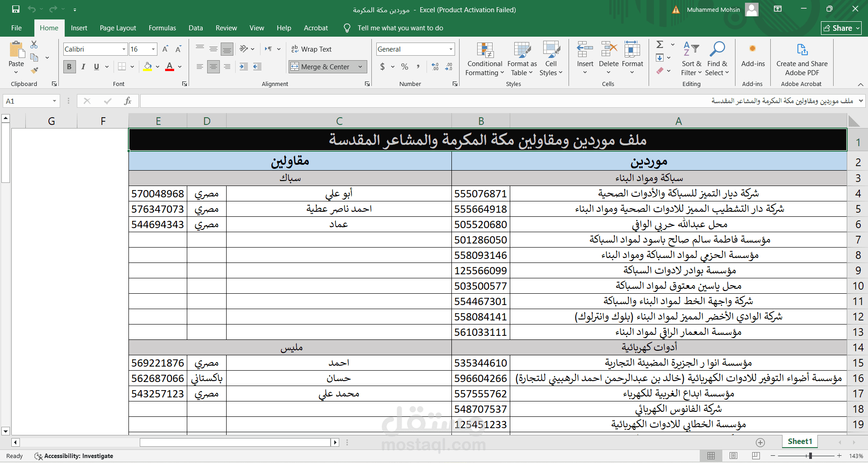Select the Sheet1 tab

800,442
